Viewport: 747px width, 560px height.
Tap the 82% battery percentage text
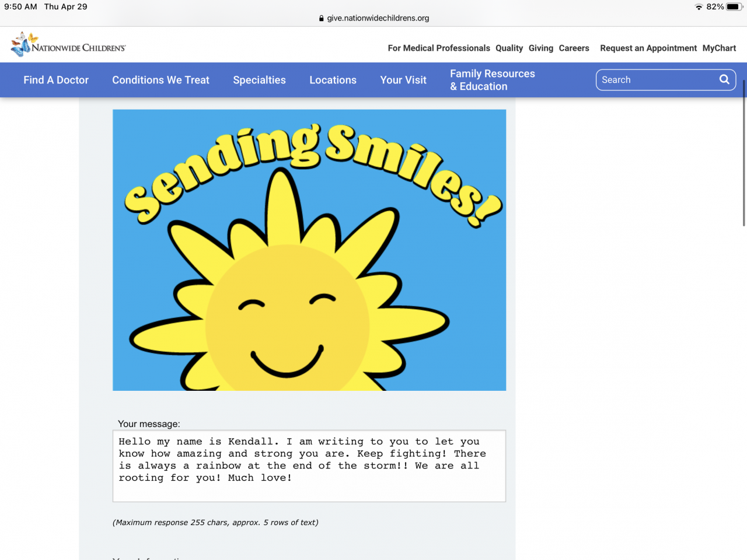[715, 7]
